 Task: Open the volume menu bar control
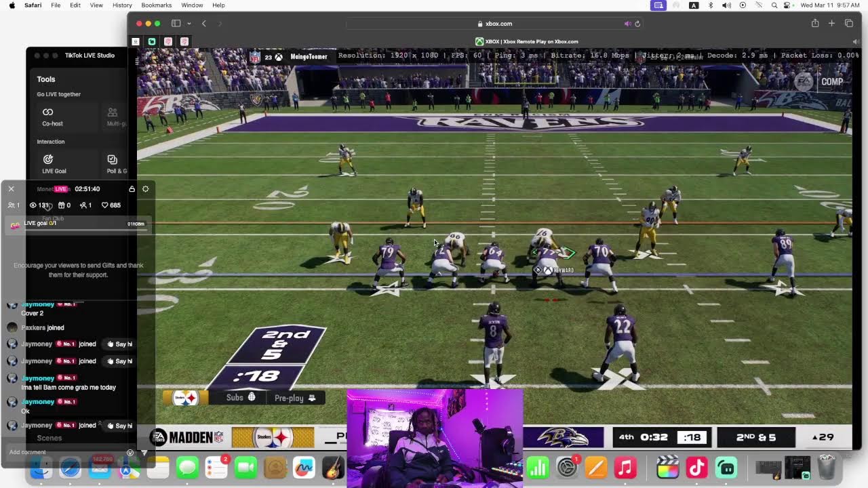pyautogui.click(x=726, y=5)
